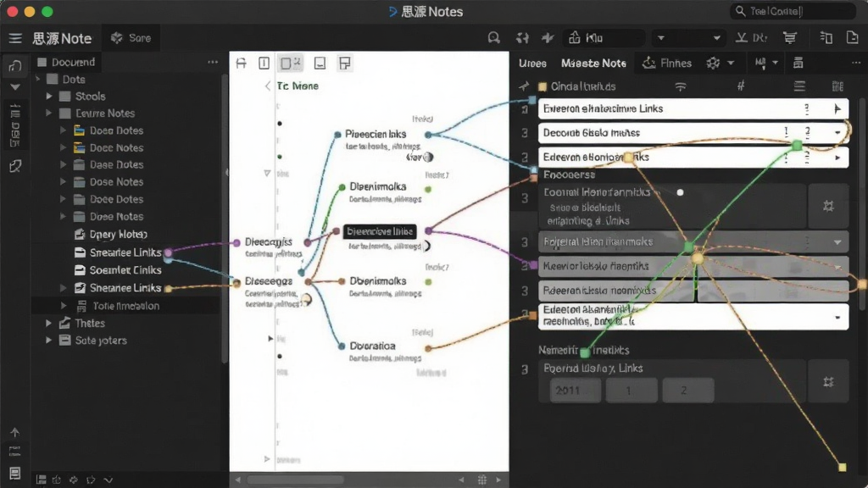Expand the Edeevon row arrow
Screen dimensions: 868x488
coord(837,158)
